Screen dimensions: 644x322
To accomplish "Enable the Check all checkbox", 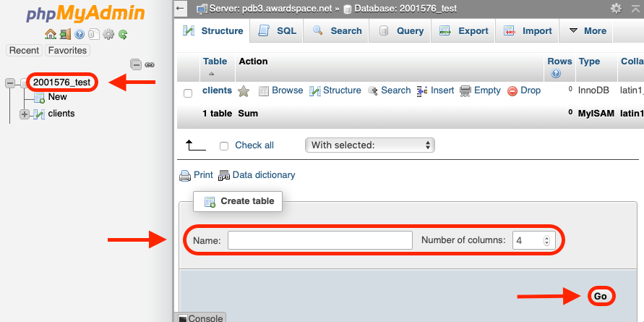I will pyautogui.click(x=224, y=145).
